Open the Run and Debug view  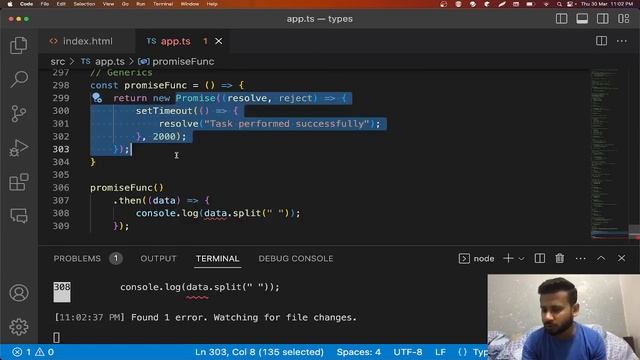(x=19, y=148)
